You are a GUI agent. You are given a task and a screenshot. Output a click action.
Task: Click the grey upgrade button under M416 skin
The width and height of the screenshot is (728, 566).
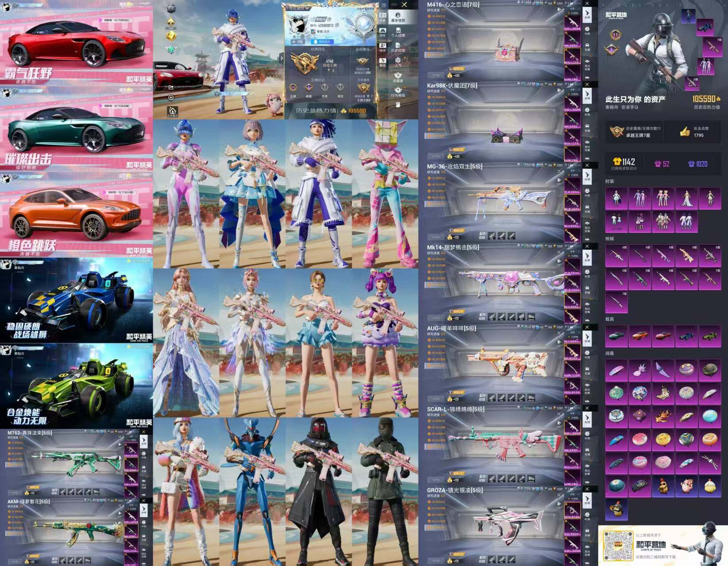436,76
